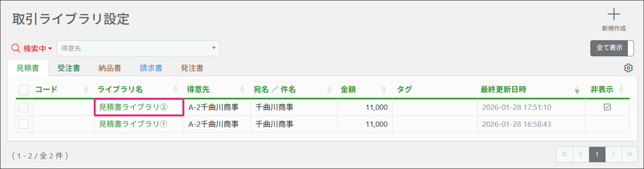Sort by 金額 column arrows

tap(384, 90)
